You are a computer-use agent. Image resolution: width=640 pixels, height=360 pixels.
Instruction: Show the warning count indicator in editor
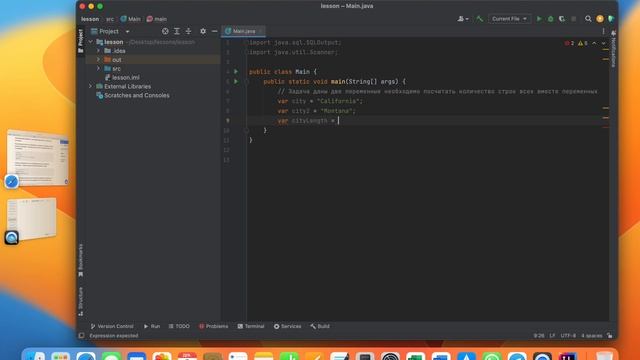(583, 43)
